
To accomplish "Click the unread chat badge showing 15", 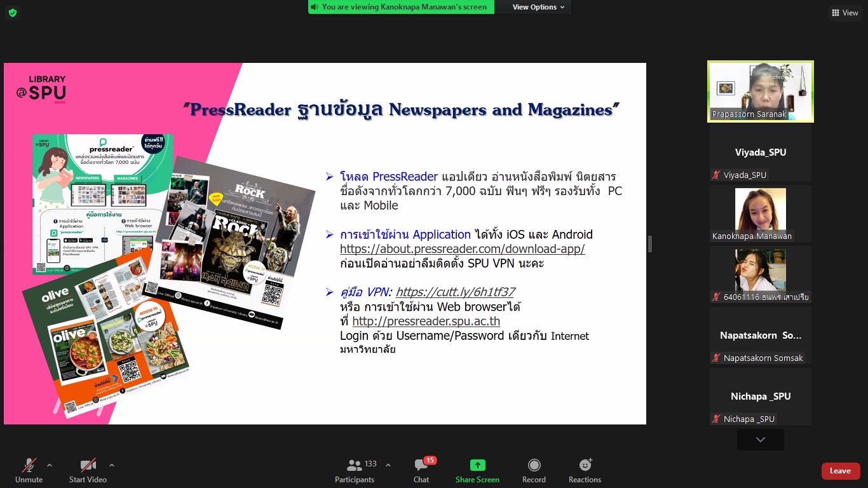I will click(x=430, y=460).
